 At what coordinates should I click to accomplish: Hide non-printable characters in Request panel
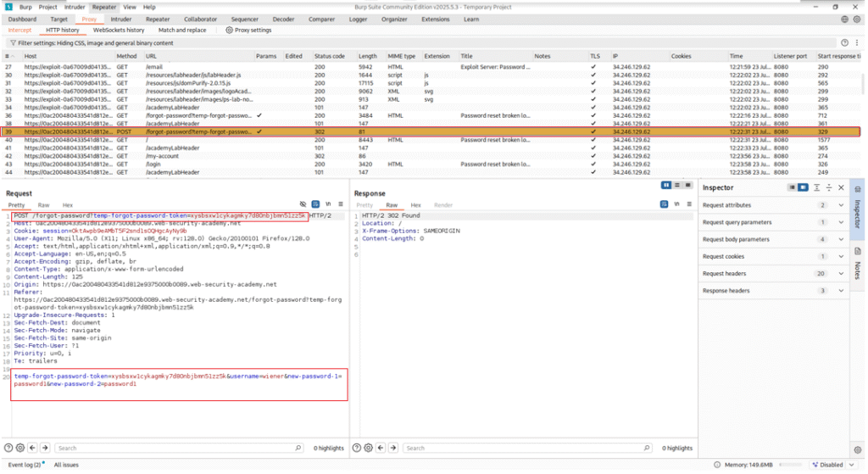[303, 204]
